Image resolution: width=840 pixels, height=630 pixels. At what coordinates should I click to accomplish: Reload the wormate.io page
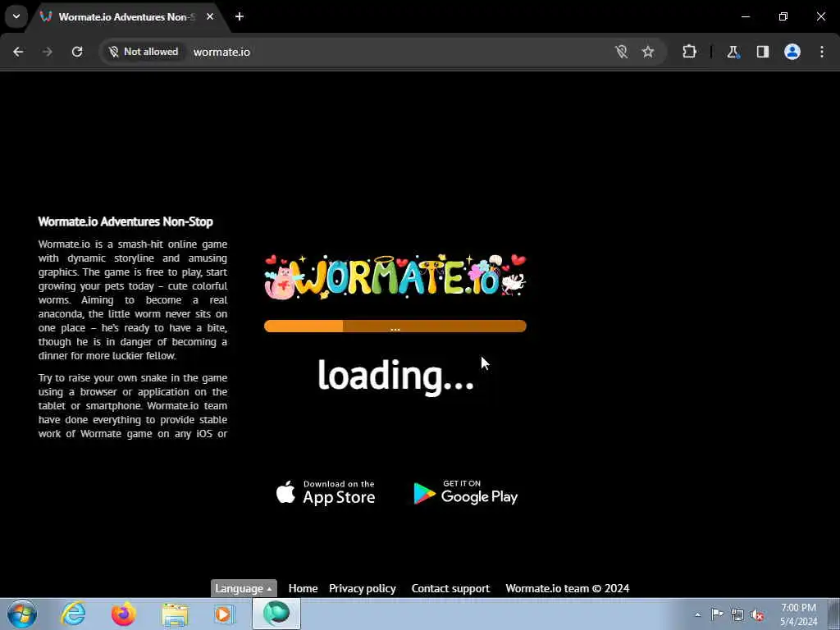77,52
